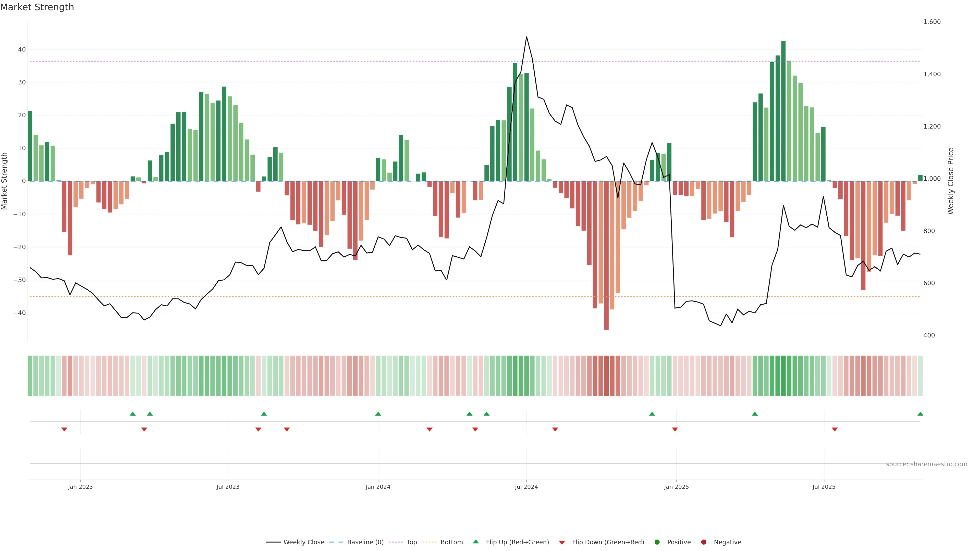Screen dimensions: 980x551
Task: Click the Weekly Close legend line
Action: pos(273,542)
